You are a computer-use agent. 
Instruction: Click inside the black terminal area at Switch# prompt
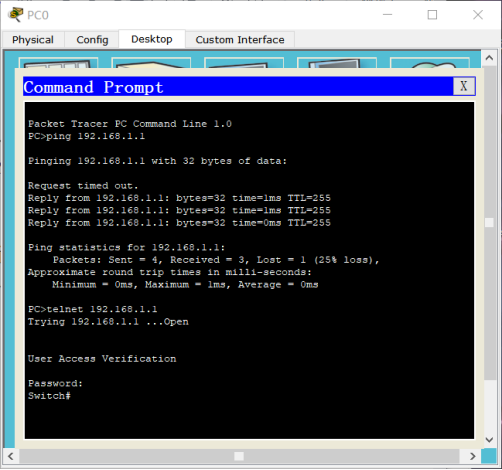click(49, 396)
